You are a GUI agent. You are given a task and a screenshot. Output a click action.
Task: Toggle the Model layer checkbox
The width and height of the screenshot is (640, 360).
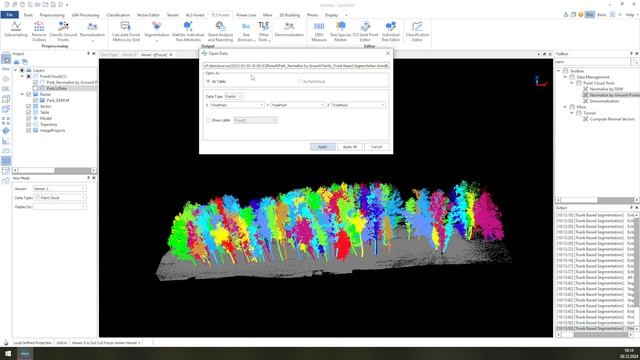coord(29,118)
